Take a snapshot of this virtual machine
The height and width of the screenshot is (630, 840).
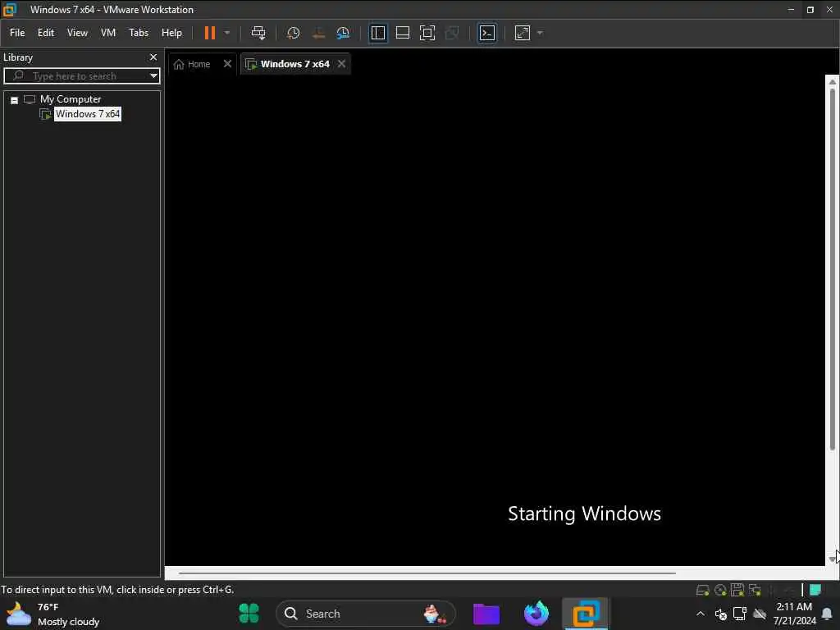click(293, 33)
